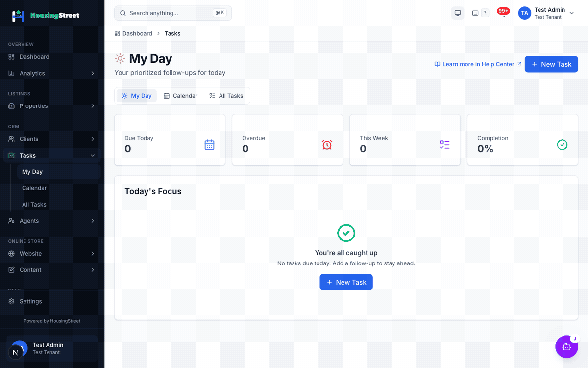Click the Overdue label
Viewport: 588px width, 368px height.
point(253,138)
